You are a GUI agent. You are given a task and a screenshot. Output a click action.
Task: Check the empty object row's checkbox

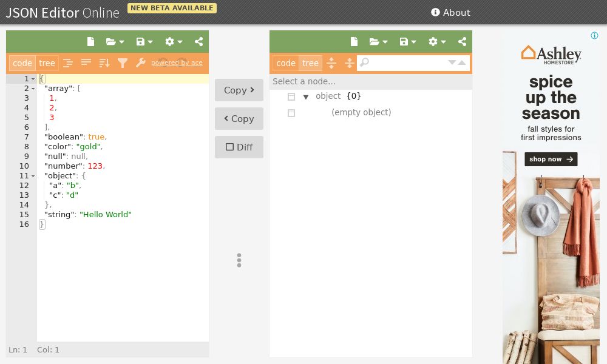click(x=291, y=112)
